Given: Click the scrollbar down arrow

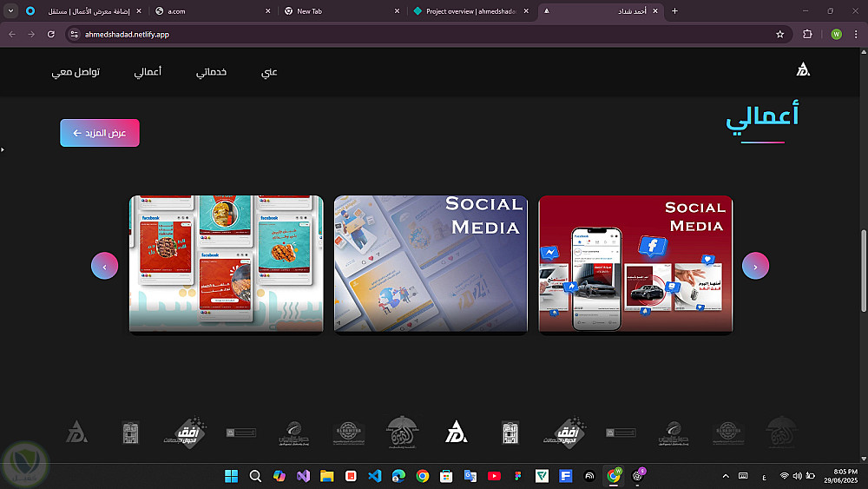Looking at the screenshot, I should click(x=864, y=459).
